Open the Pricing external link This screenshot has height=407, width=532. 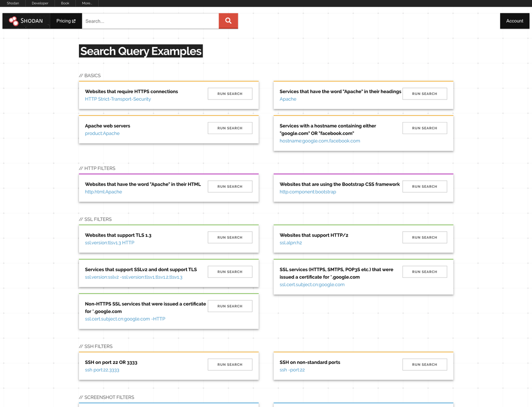click(x=66, y=21)
